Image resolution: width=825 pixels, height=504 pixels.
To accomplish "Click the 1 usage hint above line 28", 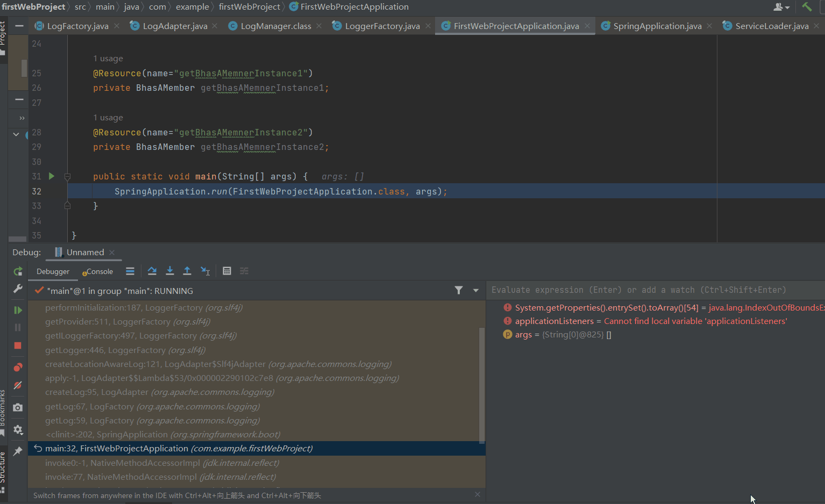I will [108, 117].
